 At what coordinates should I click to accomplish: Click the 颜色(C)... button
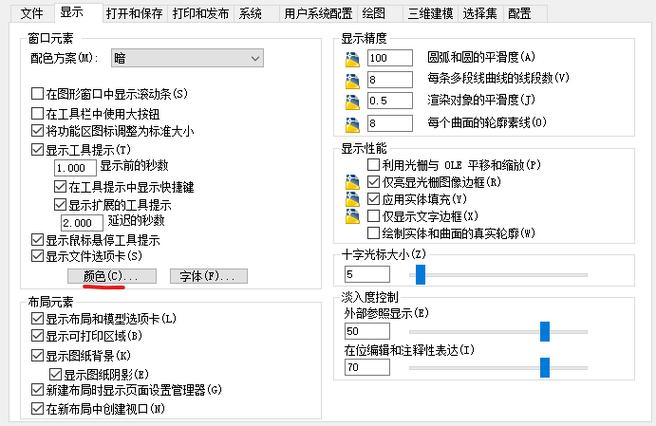pos(112,276)
